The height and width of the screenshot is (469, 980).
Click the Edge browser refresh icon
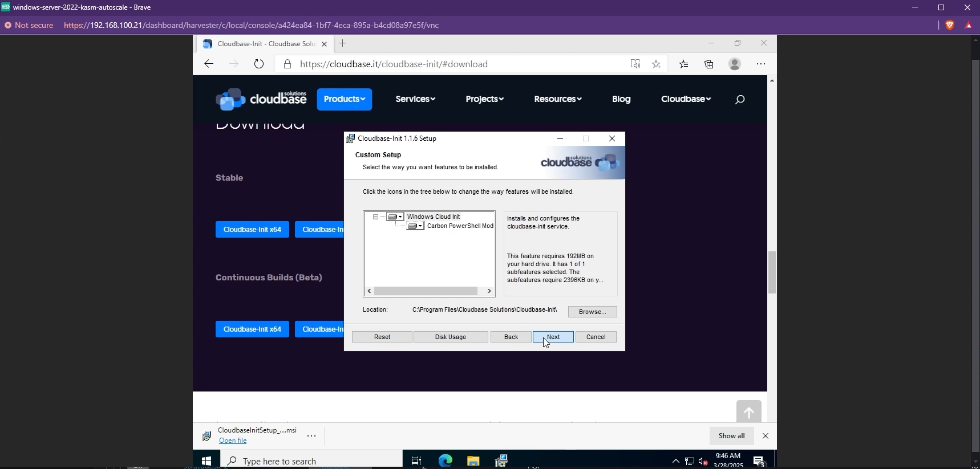point(259,64)
